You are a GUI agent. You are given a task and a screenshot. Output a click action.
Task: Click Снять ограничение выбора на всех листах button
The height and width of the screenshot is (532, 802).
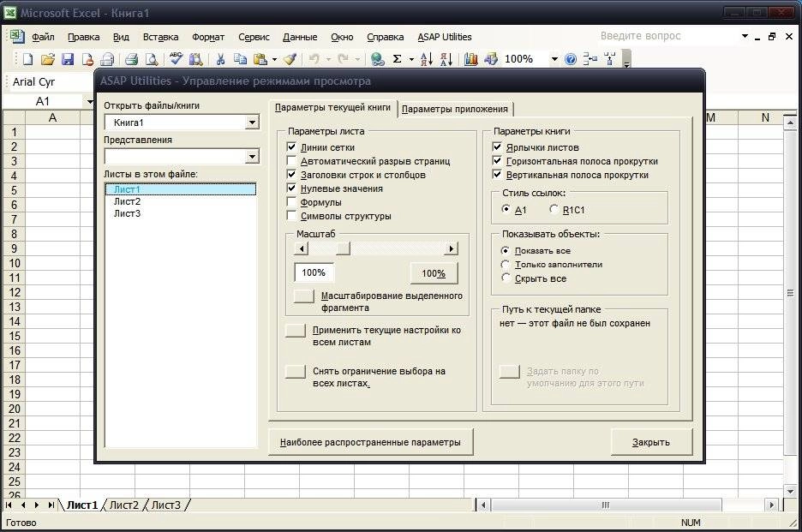tap(296, 372)
